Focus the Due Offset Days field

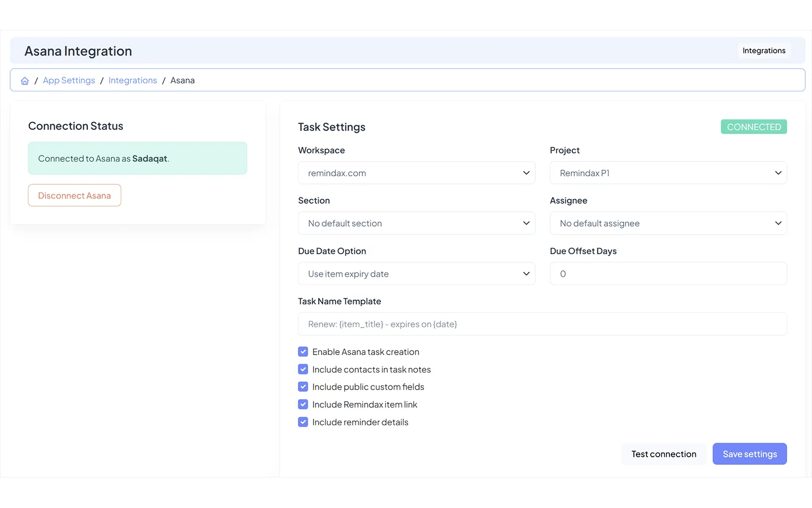point(668,274)
